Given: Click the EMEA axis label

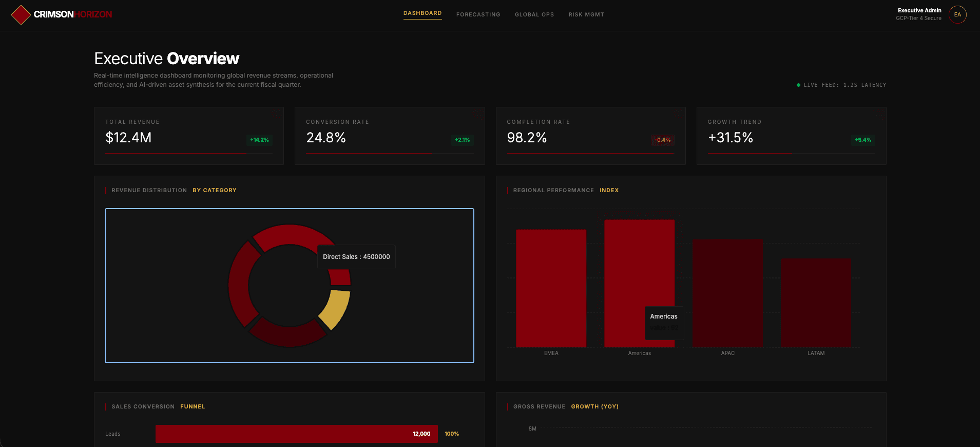Looking at the screenshot, I should pos(551,353).
